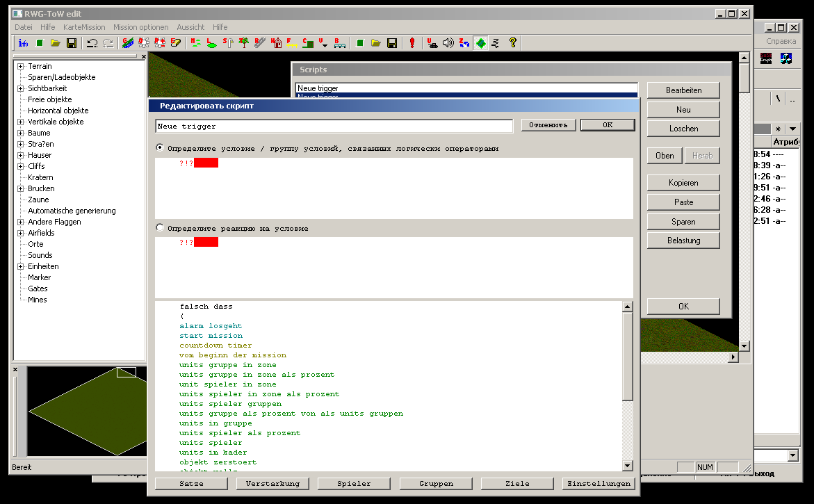Screen dimensions: 814x504
Task: Select the condition definition radio button
Action: click(x=160, y=148)
